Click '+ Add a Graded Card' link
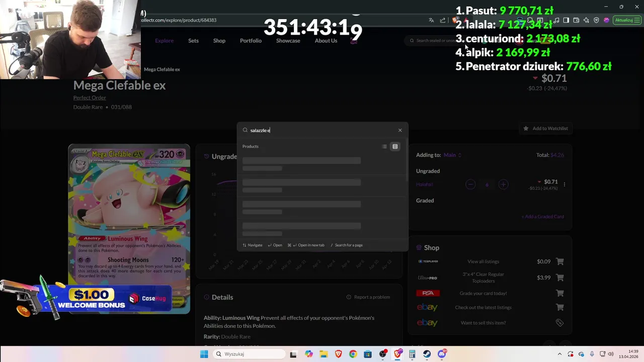 click(542, 217)
